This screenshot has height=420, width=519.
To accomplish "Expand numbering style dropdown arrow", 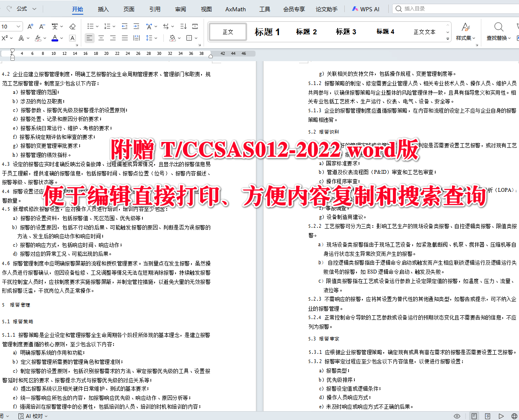I will [114, 26].
